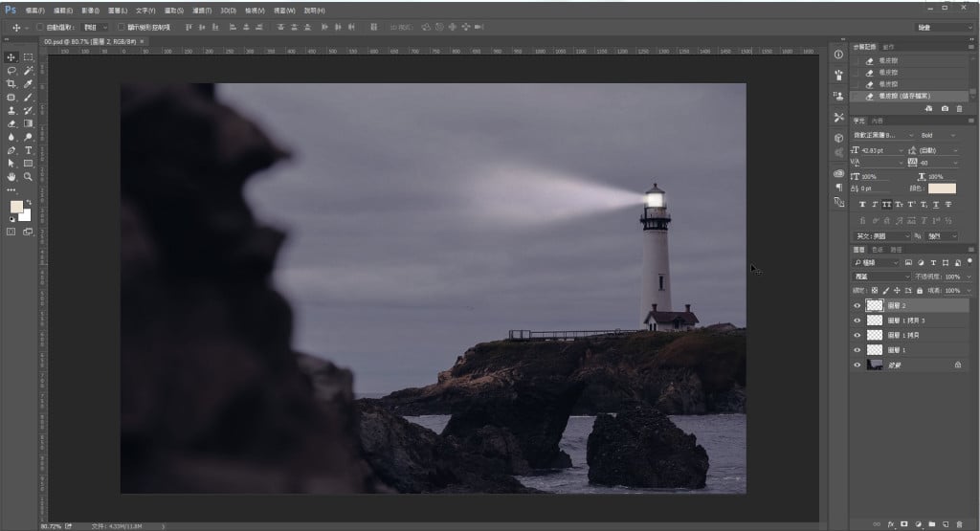Viewport: 980px width, 531px height.
Task: Select the Eraser tool in toolbox
Action: click(x=11, y=123)
